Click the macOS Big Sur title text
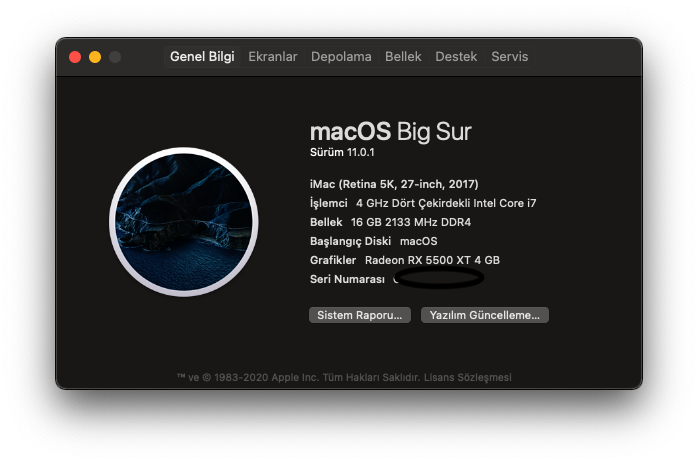Viewport: 698px width, 463px height. click(390, 131)
